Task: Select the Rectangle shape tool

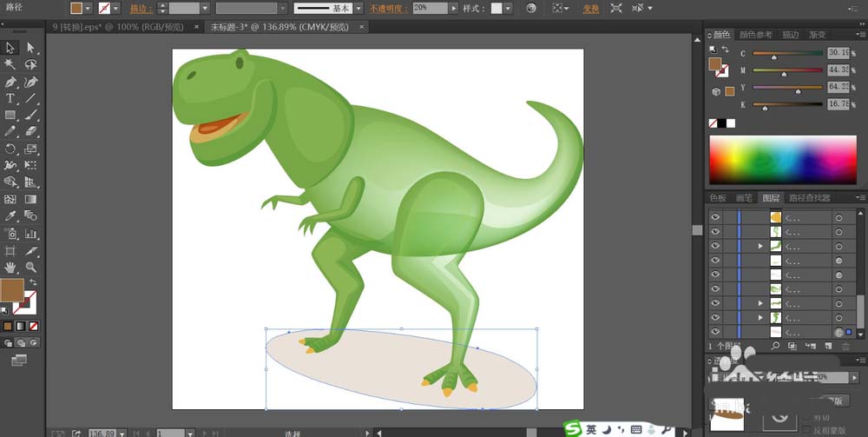Action: (11, 115)
